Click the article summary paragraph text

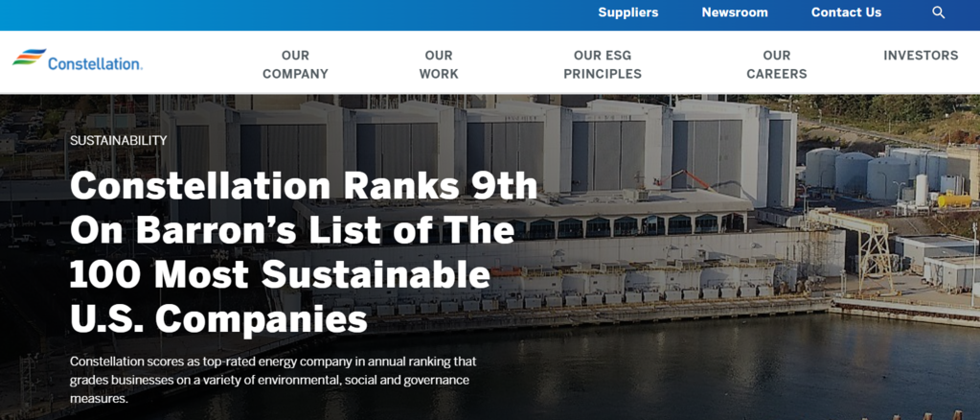coord(273,379)
